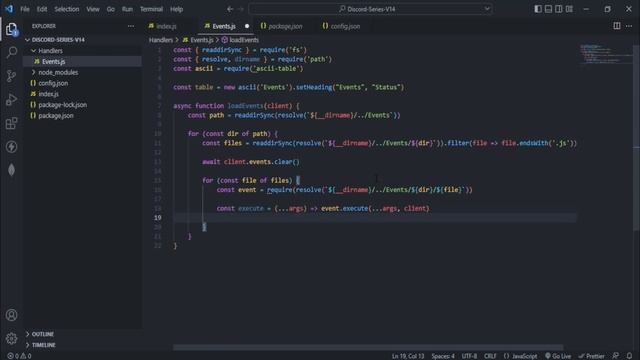The width and height of the screenshot is (640, 360).
Task: Open Customize Layout icon
Action: pyautogui.click(x=569, y=9)
